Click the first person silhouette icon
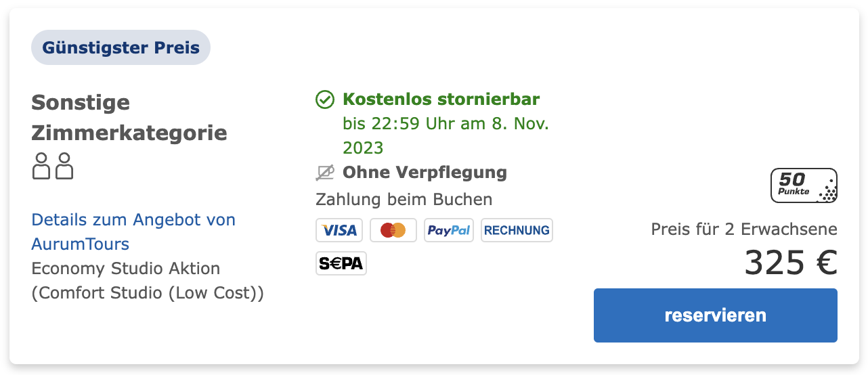The height and width of the screenshot is (375, 868). (x=41, y=166)
